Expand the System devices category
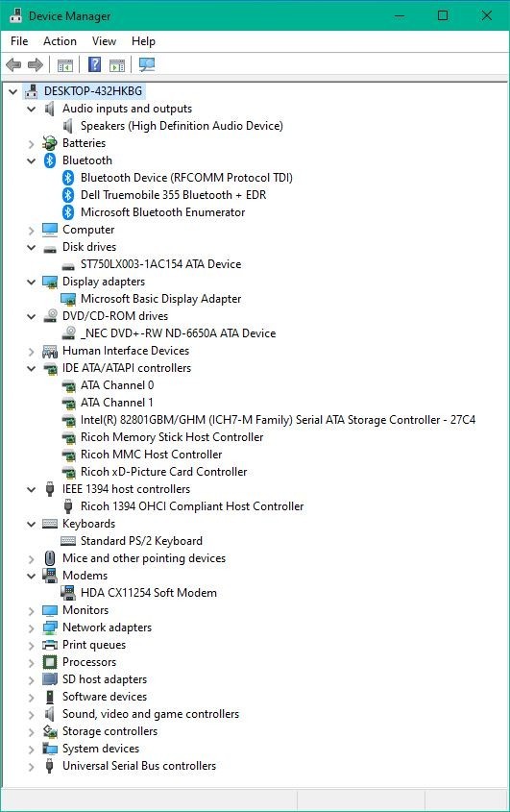Image resolution: width=510 pixels, height=812 pixels. (x=31, y=750)
